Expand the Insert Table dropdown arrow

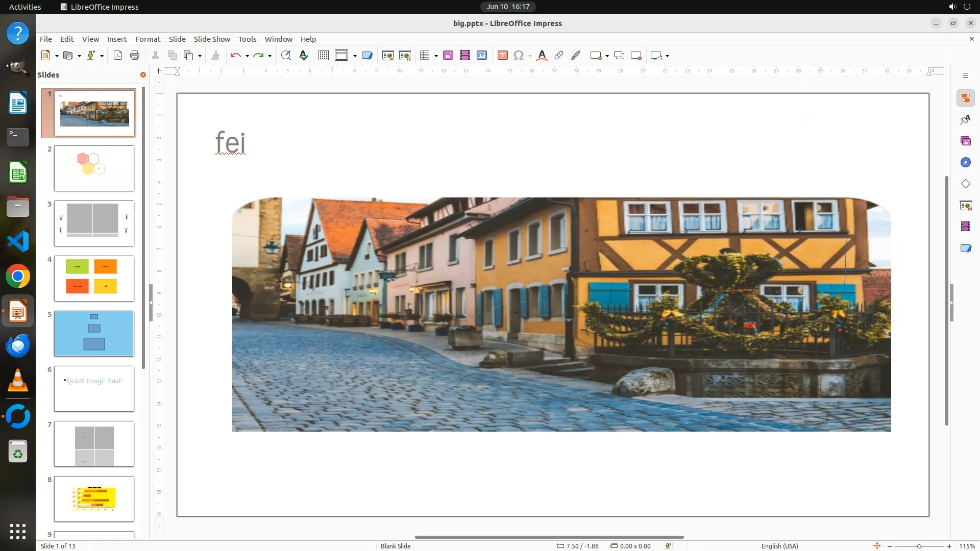click(436, 56)
